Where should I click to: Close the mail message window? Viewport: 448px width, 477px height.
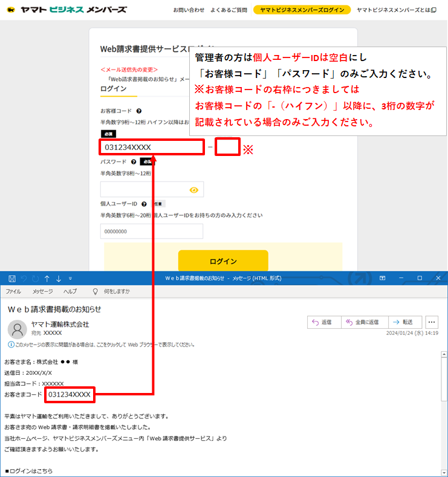pos(438,278)
